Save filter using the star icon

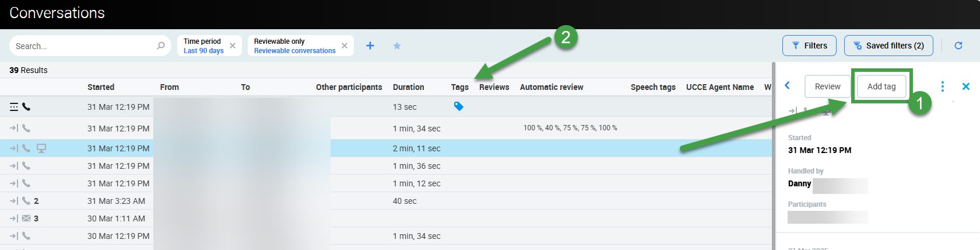pos(397,46)
